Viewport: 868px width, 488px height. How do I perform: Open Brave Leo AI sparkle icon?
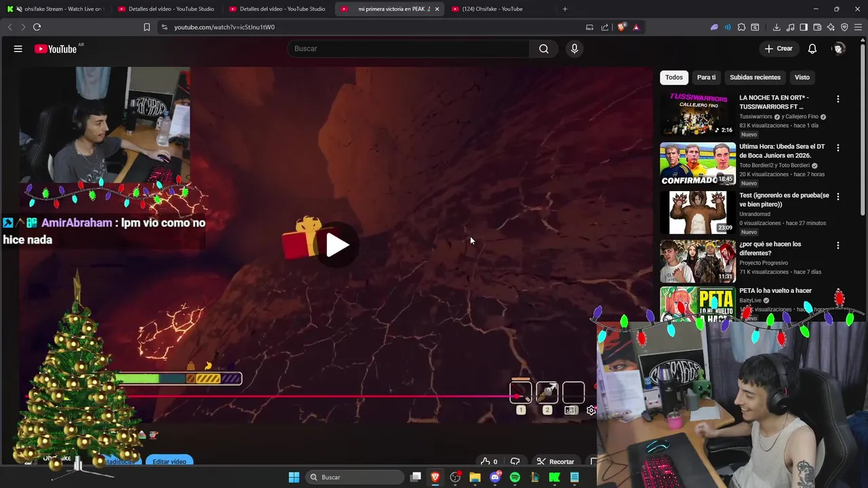coord(831,27)
